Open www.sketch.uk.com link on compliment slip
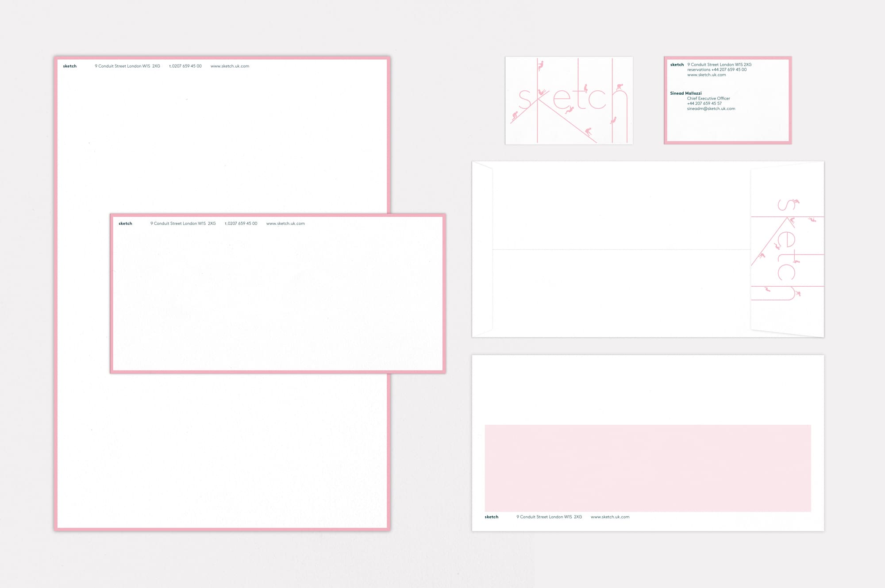Image resolution: width=885 pixels, height=588 pixels. (285, 224)
